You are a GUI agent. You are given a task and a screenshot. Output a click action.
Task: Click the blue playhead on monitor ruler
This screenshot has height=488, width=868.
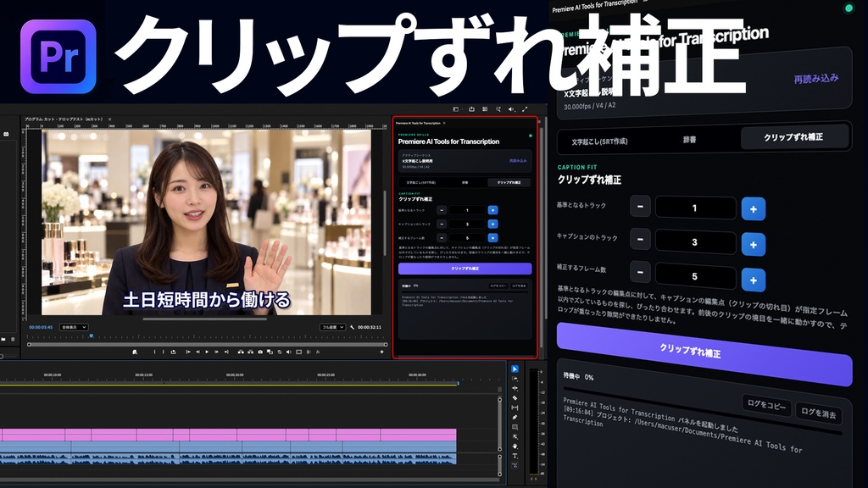(92, 335)
